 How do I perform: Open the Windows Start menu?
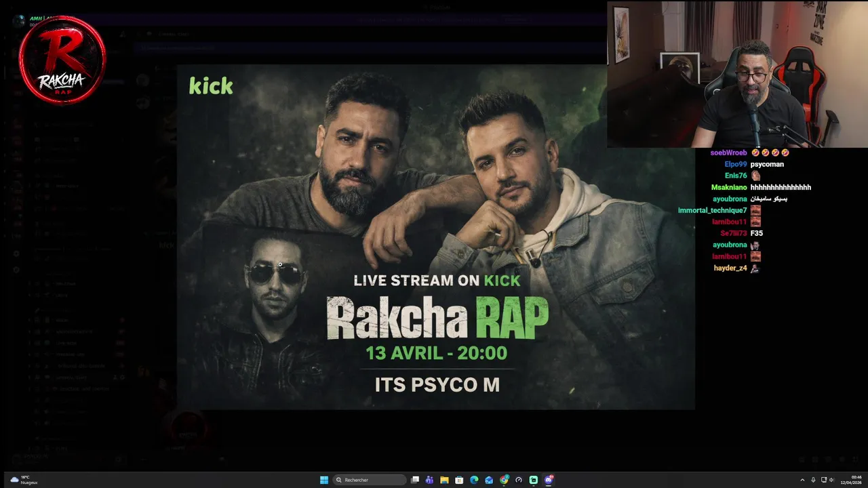tap(324, 480)
